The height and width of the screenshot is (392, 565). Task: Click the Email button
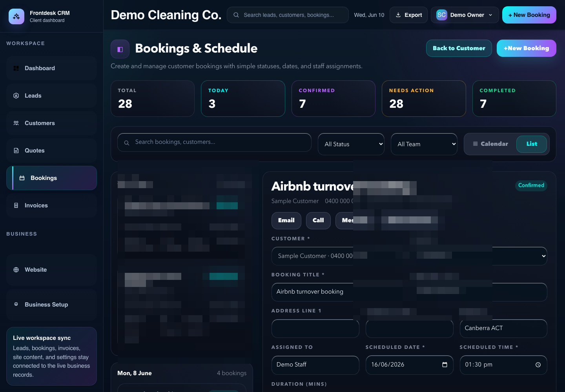(x=286, y=221)
